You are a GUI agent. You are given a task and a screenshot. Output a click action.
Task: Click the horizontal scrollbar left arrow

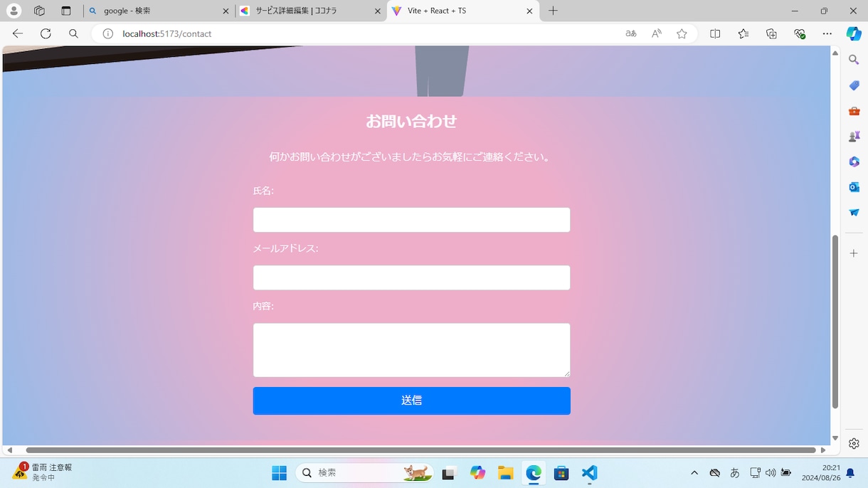pos(10,450)
